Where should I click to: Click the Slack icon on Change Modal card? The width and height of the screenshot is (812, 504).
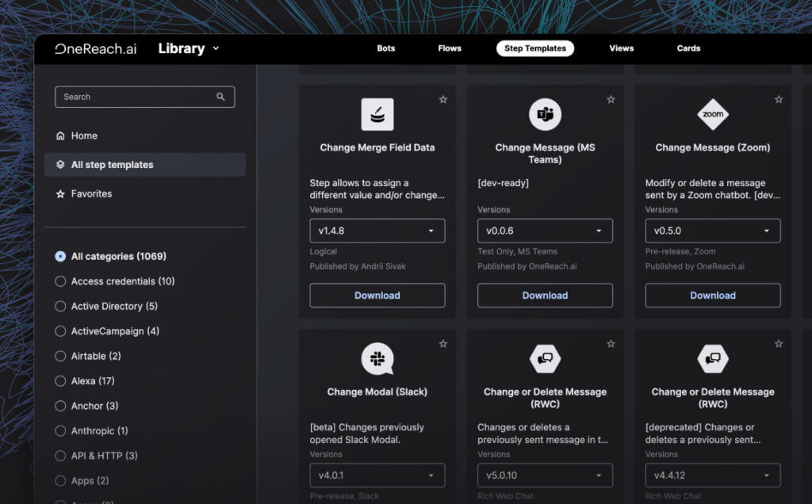click(377, 359)
